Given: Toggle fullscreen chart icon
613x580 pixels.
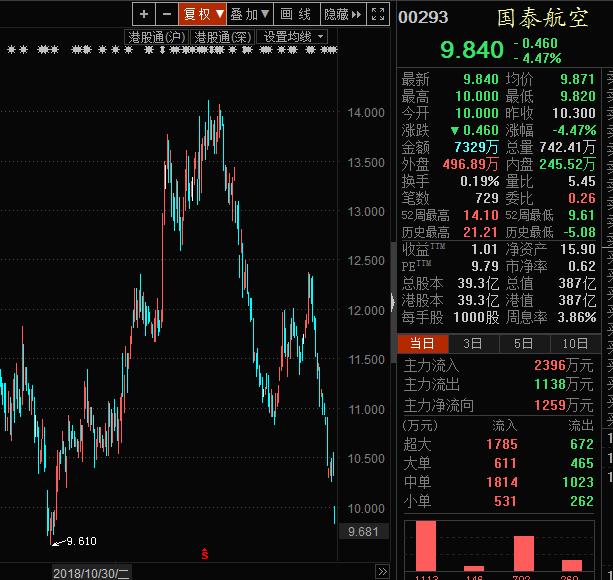Looking at the screenshot, I should coord(378,14).
